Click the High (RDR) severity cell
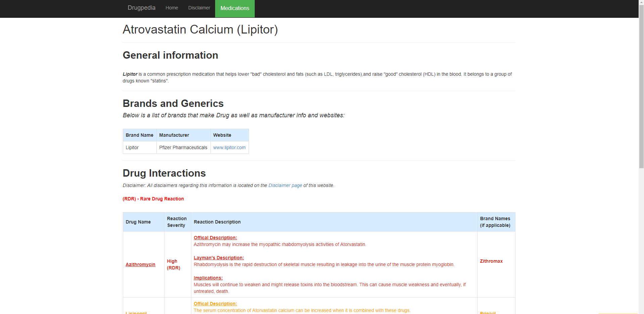The width and height of the screenshot is (644, 314). (x=178, y=264)
